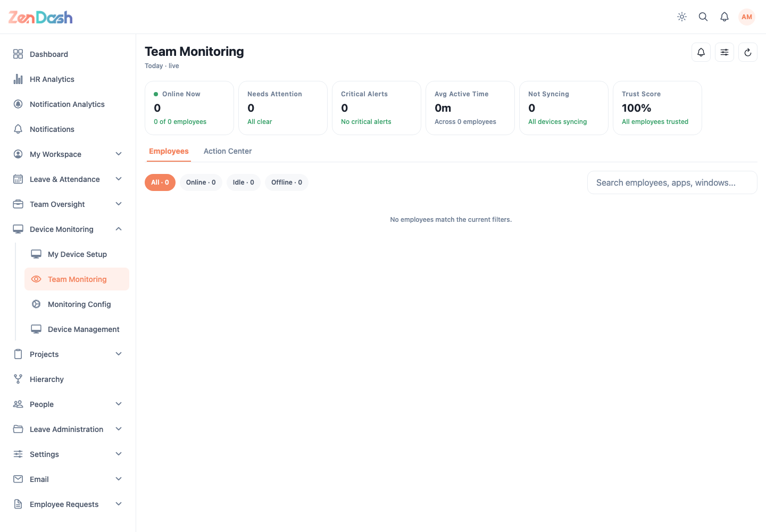This screenshot has height=532, width=766.
Task: Focus the Search employees input field
Action: tap(672, 182)
